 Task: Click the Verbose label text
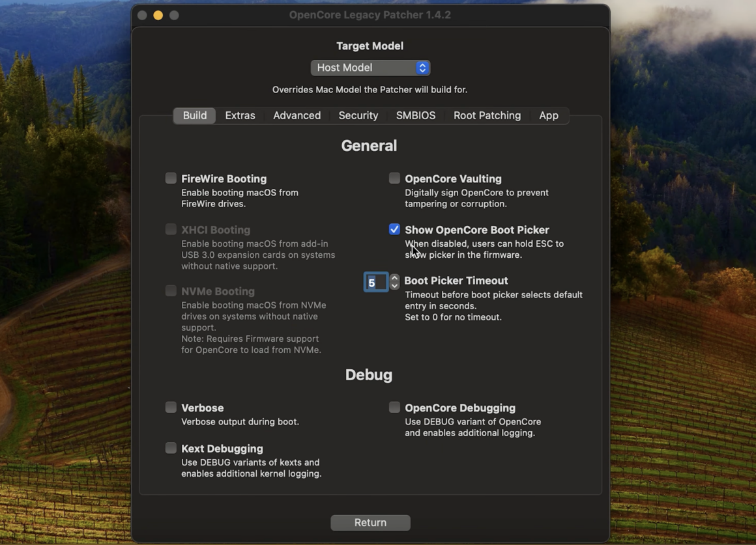[x=203, y=408]
